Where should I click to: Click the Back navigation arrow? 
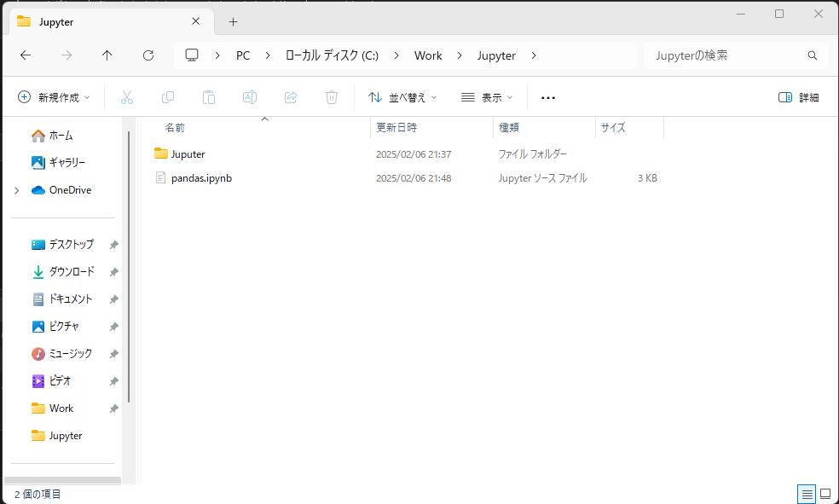(x=26, y=55)
